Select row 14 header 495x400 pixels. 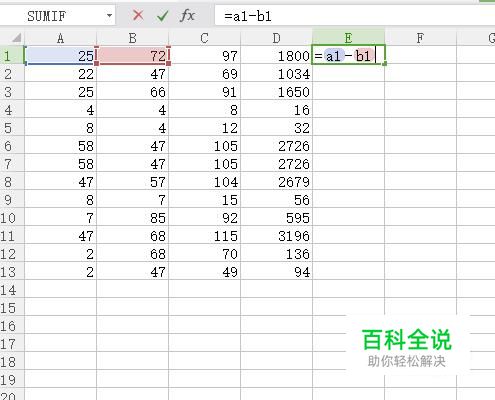[12, 289]
